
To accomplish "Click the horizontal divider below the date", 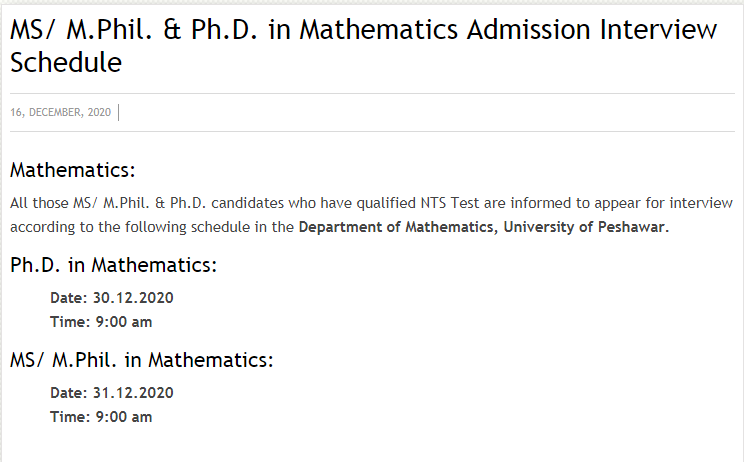I will 372,131.
